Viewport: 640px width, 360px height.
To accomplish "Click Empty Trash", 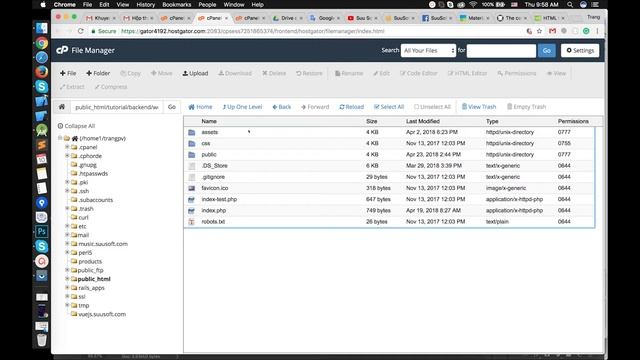I will coord(526,107).
